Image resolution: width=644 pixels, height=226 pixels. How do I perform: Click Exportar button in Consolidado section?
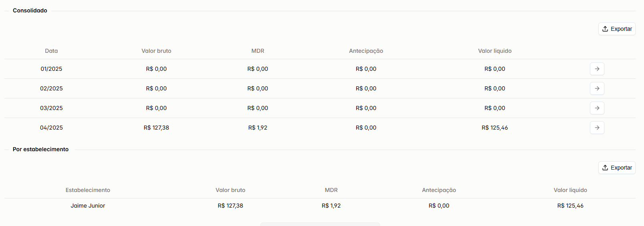(x=617, y=29)
